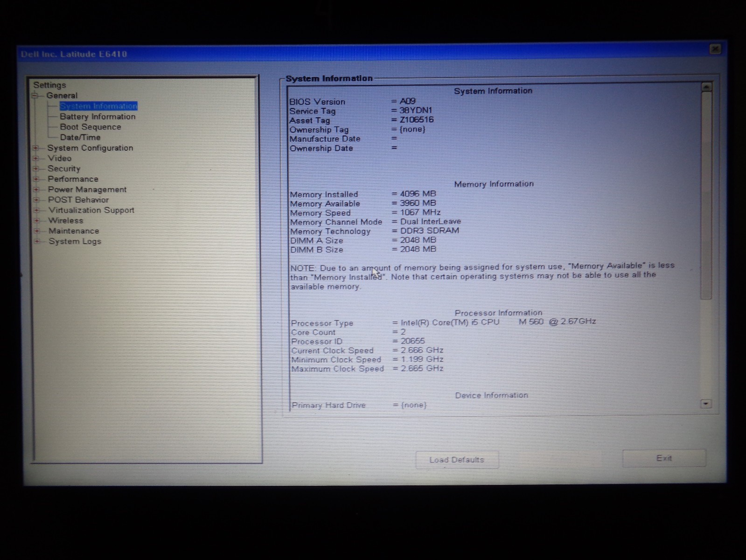Click the Asset Tag value Z106516

(417, 119)
